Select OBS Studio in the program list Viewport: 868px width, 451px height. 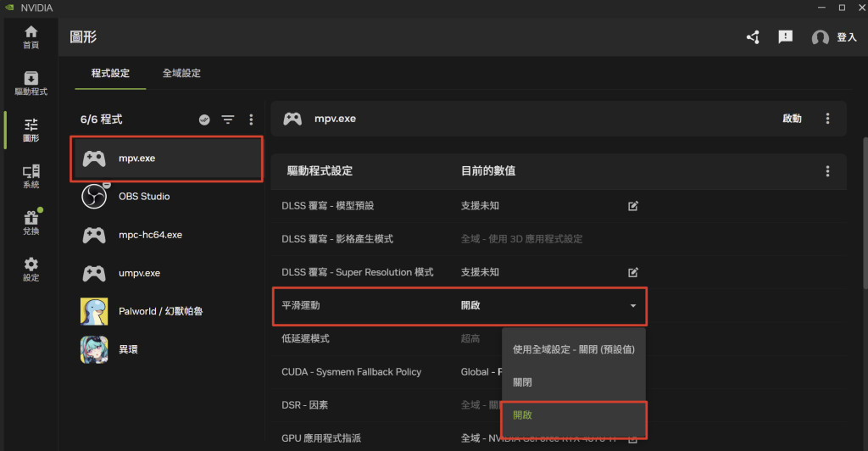[x=167, y=197]
